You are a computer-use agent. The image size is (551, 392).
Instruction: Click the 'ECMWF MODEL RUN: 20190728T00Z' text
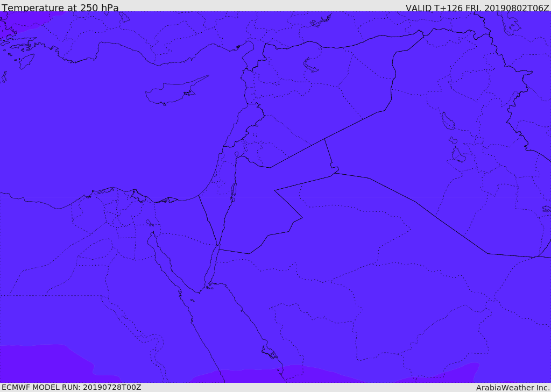tap(72, 388)
